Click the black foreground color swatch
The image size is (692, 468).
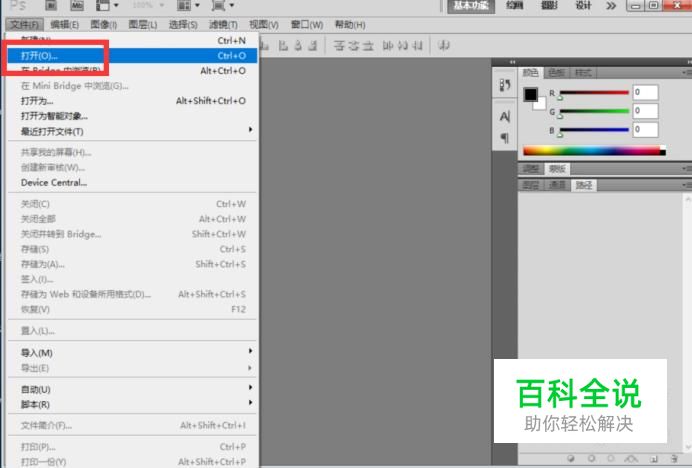[530, 94]
